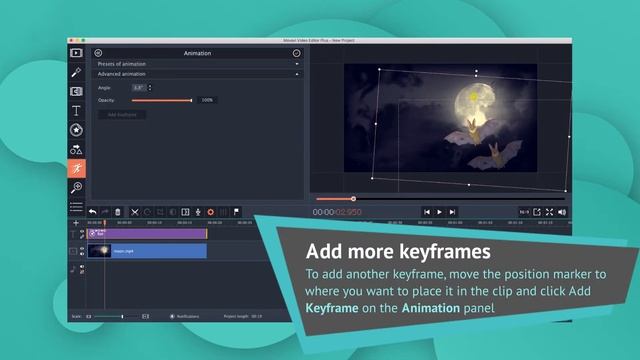
Task: Click the orange playhead marker on ruler
Action: pyautogui.click(x=104, y=222)
